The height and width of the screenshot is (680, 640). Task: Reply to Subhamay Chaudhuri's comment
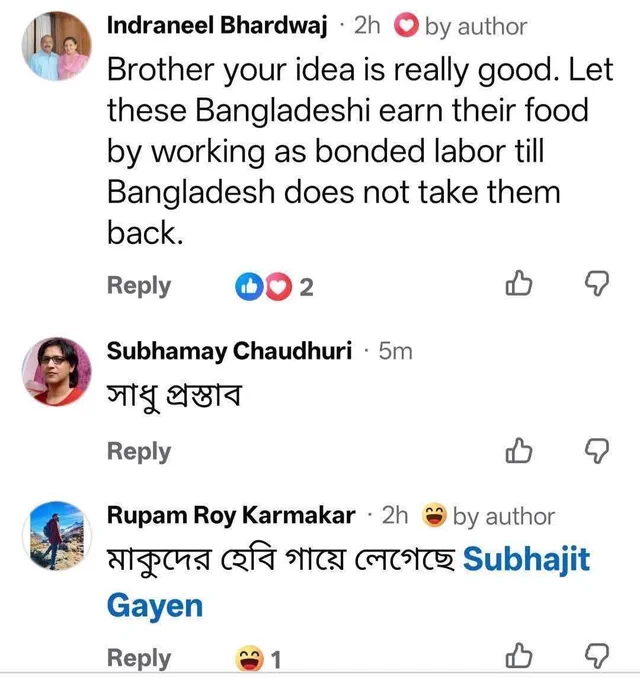point(139,451)
